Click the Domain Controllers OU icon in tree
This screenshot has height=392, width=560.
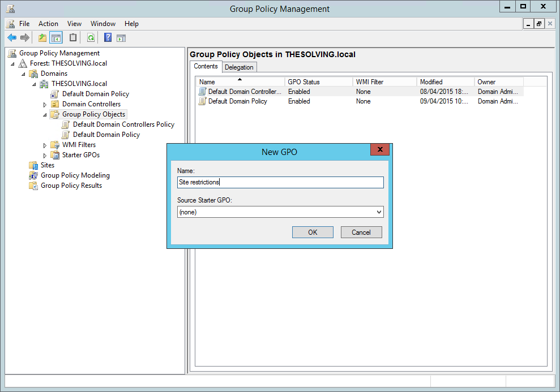(x=55, y=104)
